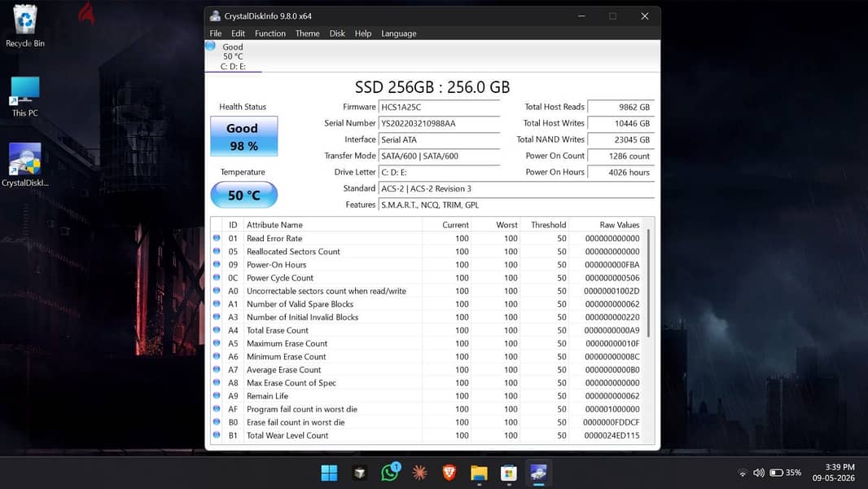Select the Maximum Erase Count row
Image resolution: width=868 pixels, height=489 pixels.
pyautogui.click(x=427, y=343)
